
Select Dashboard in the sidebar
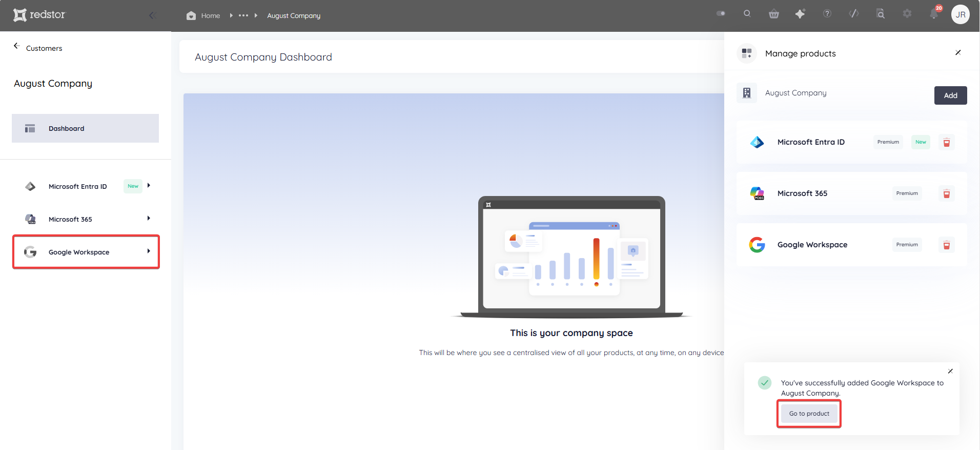(85, 128)
